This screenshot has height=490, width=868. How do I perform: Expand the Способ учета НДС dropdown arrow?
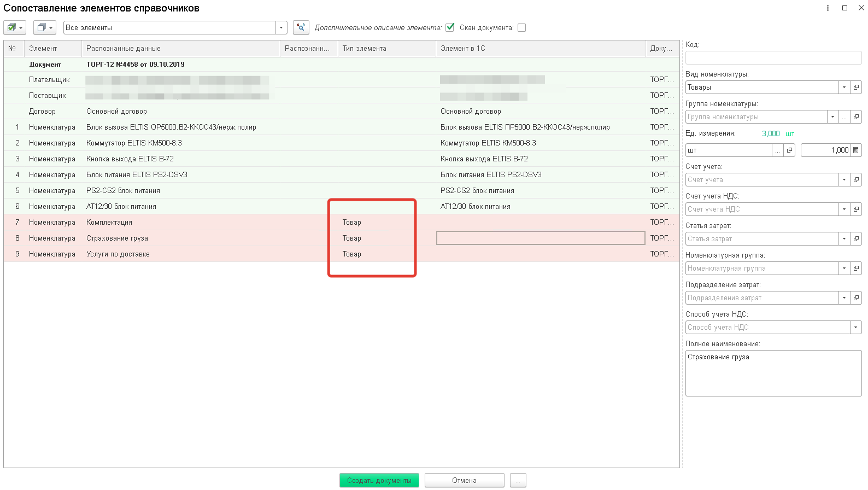[856, 328]
